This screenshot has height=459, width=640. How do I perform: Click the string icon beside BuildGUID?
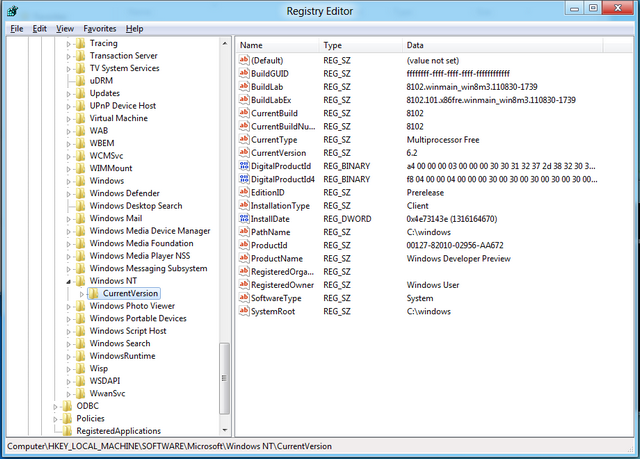244,73
